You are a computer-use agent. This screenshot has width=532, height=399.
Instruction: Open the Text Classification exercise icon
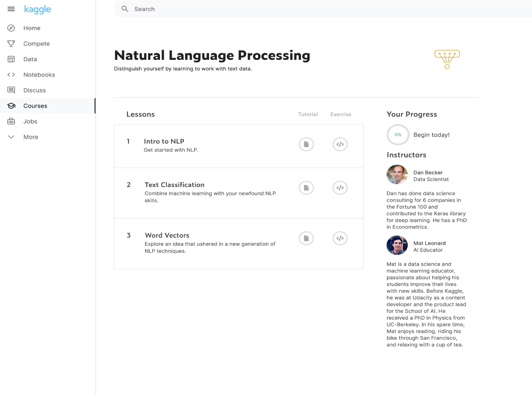coord(340,188)
